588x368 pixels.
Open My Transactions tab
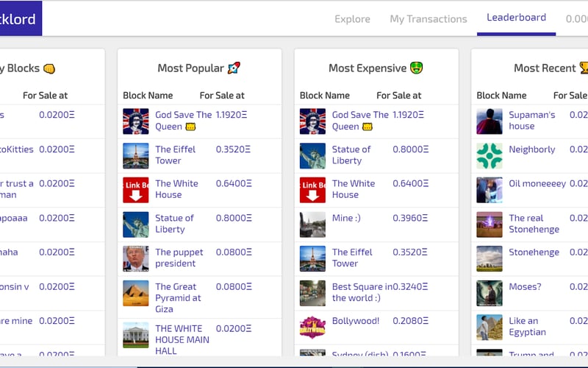tap(429, 19)
